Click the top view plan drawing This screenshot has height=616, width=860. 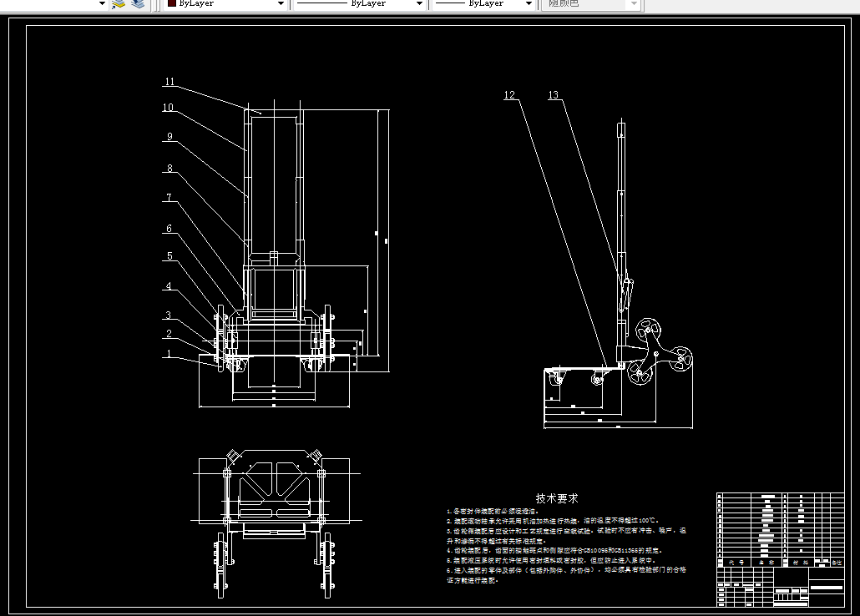[276, 523]
